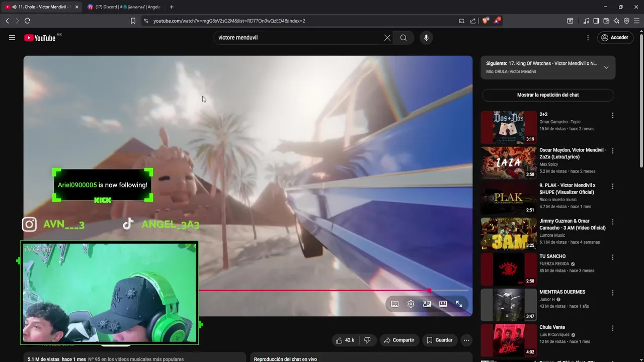Like the video with 42 k
644x362 pixels.
(345, 340)
